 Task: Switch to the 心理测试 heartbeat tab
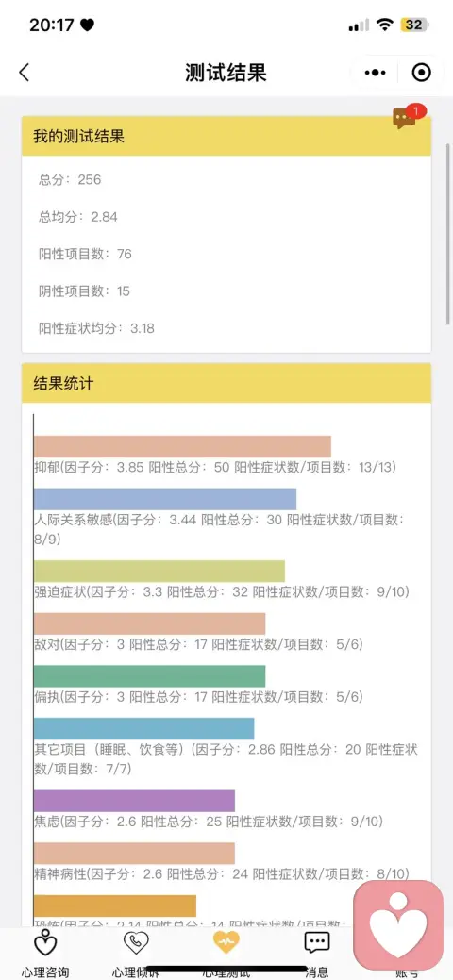point(226,942)
